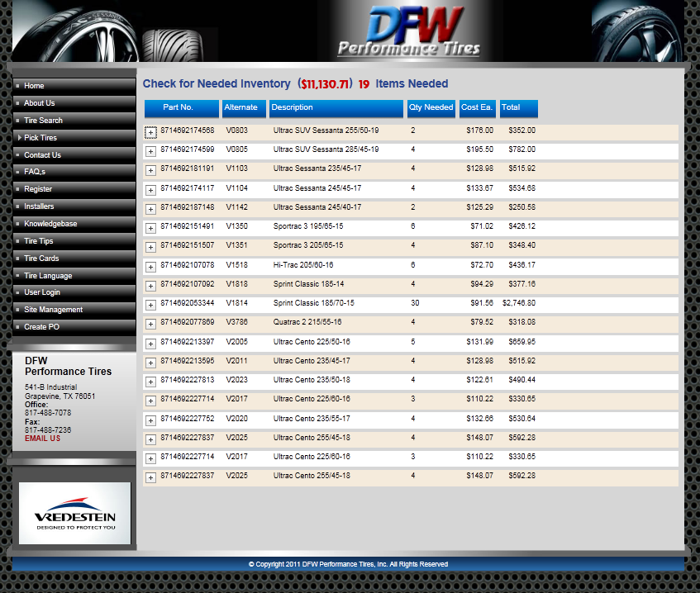The height and width of the screenshot is (593, 700).
Task: Select part number 8714692053344
Action: click(x=188, y=303)
